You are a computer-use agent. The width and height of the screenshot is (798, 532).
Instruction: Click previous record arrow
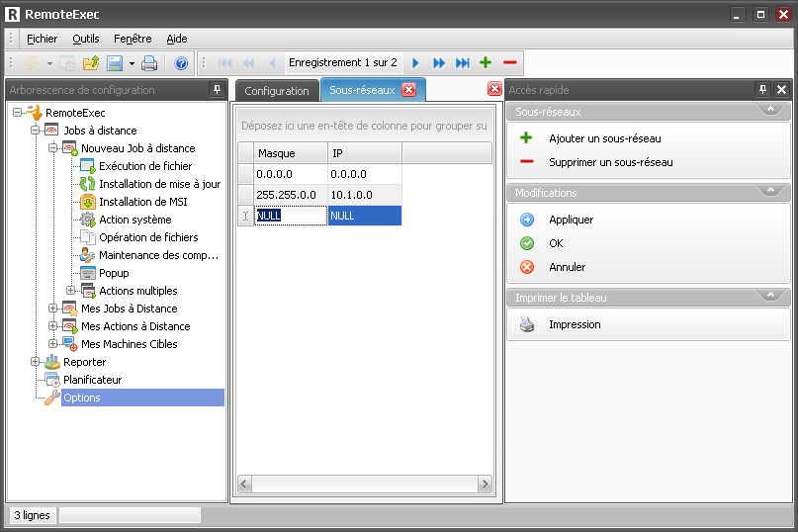[272, 63]
